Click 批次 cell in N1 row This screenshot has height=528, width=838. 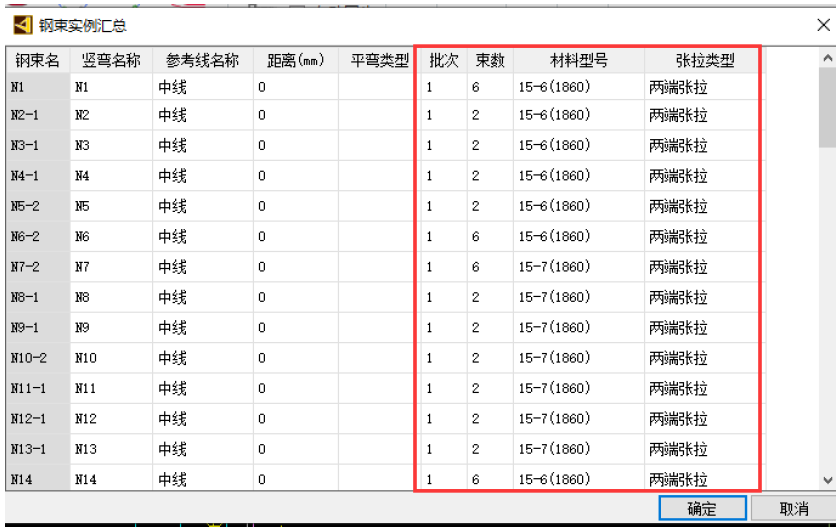[444, 87]
